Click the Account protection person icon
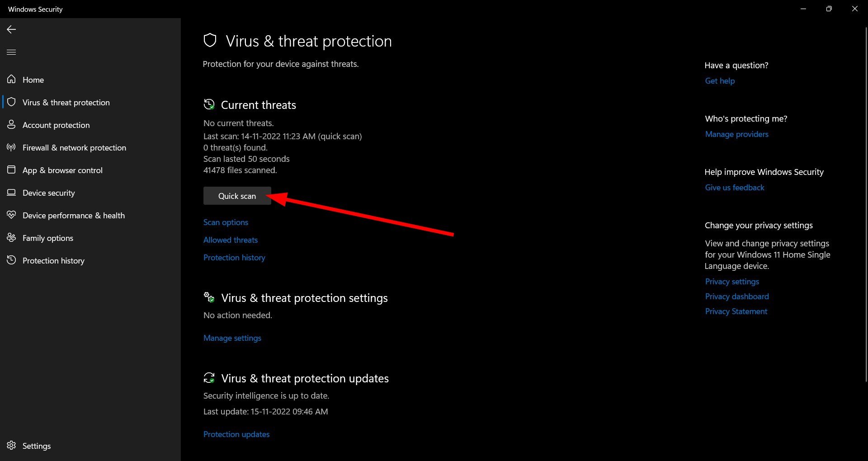 point(11,125)
